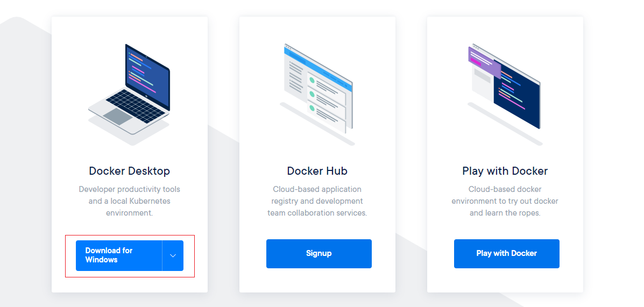Click the top green circle in Docker Hub graphic
Screen dimensions: 644x307
pyautogui.click(x=312, y=81)
